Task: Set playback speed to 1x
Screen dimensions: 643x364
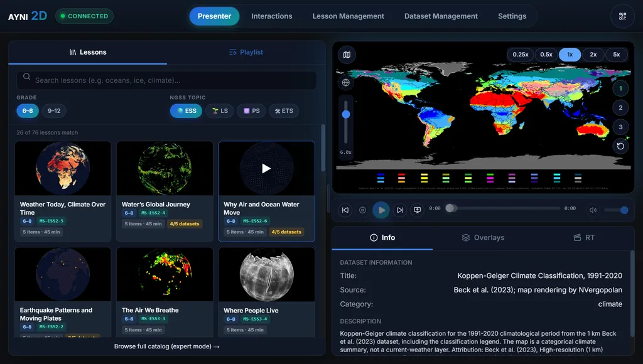Action: pos(570,55)
